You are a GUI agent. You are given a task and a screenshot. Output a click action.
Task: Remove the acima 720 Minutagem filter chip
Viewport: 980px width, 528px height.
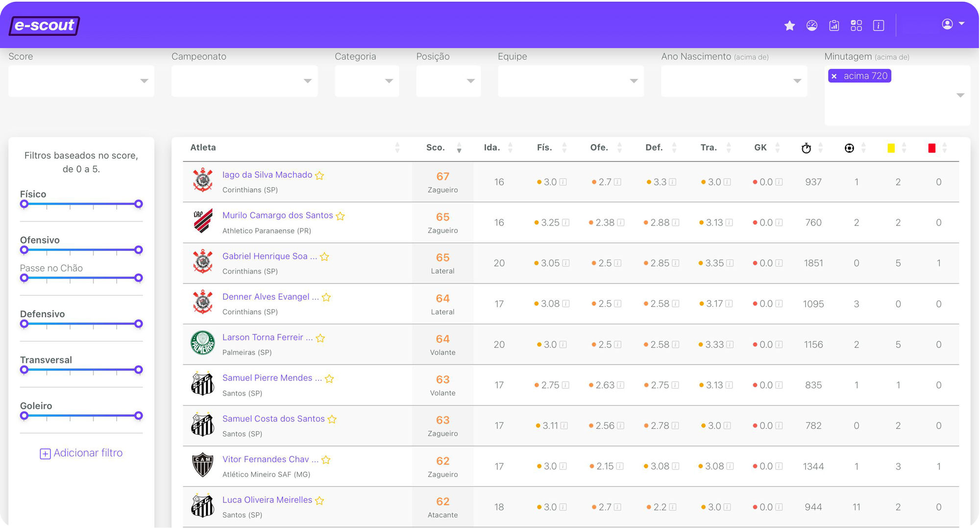[x=834, y=75]
